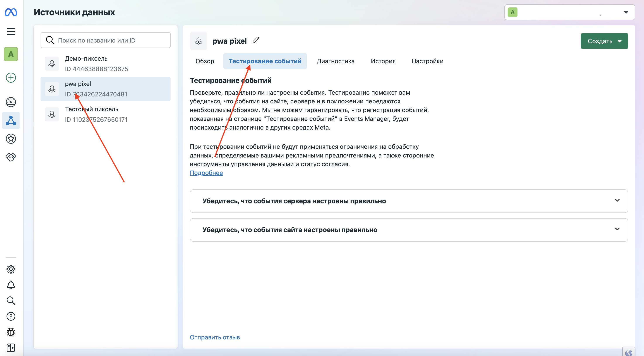Open notifications bell icon

click(11, 285)
